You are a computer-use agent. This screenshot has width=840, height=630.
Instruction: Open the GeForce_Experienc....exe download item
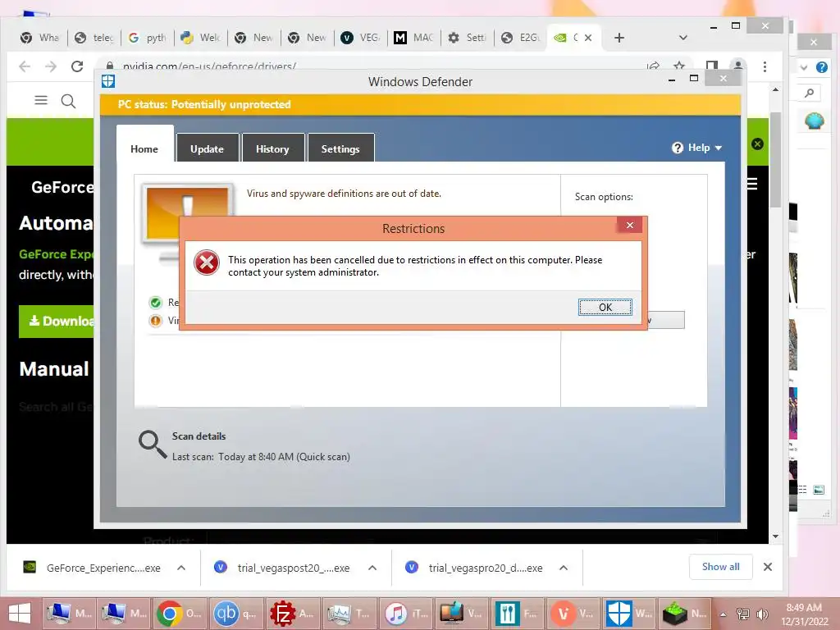coord(92,568)
